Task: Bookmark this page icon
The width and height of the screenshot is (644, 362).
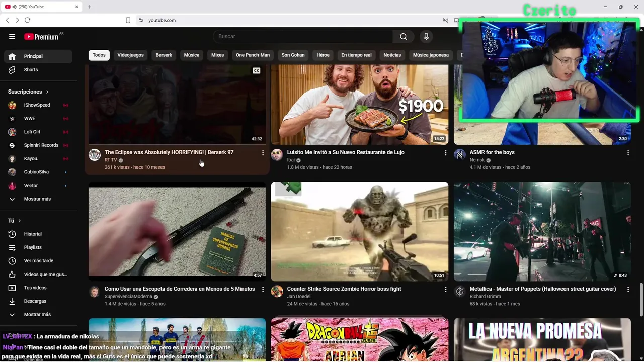Action: [x=128, y=20]
